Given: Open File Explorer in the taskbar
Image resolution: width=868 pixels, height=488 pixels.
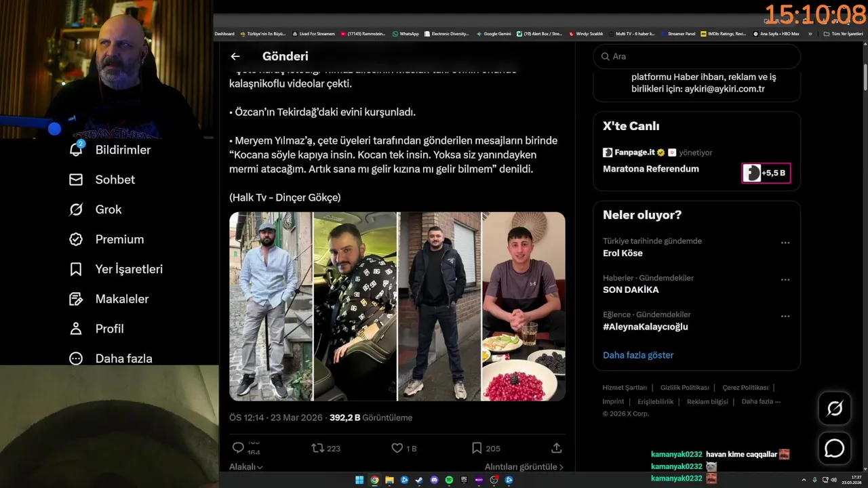Looking at the screenshot, I should coord(389,480).
